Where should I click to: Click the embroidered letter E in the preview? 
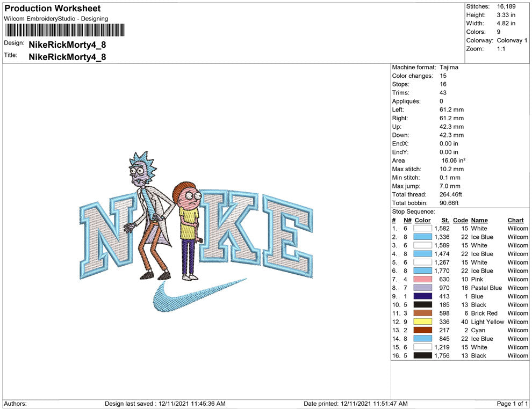point(287,236)
